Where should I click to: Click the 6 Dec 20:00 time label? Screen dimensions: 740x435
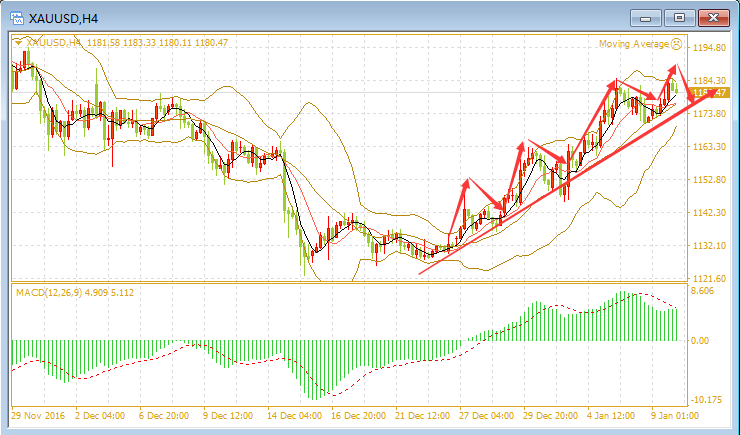click(164, 416)
